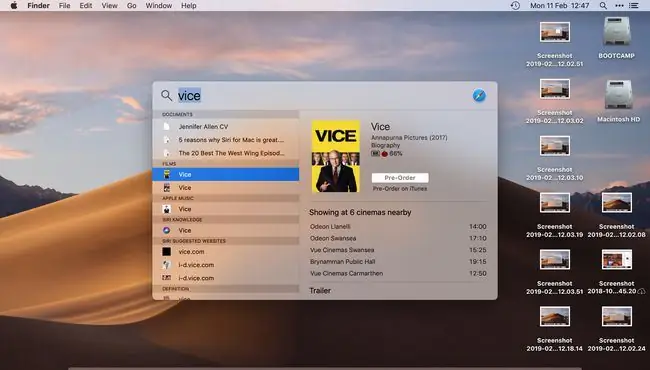This screenshot has width=650, height=370.
Task: Click the vice search text field
Action: [x=319, y=96]
